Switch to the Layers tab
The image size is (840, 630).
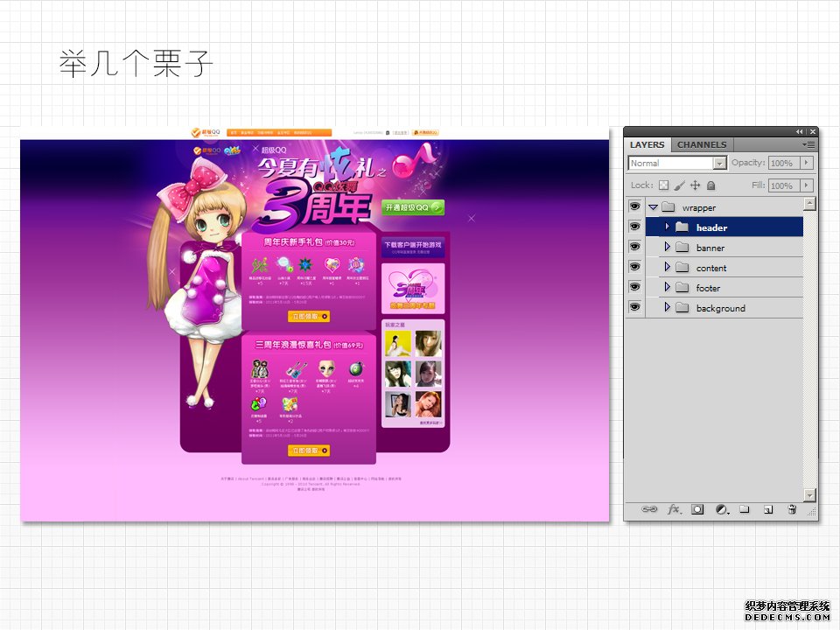[x=647, y=144]
